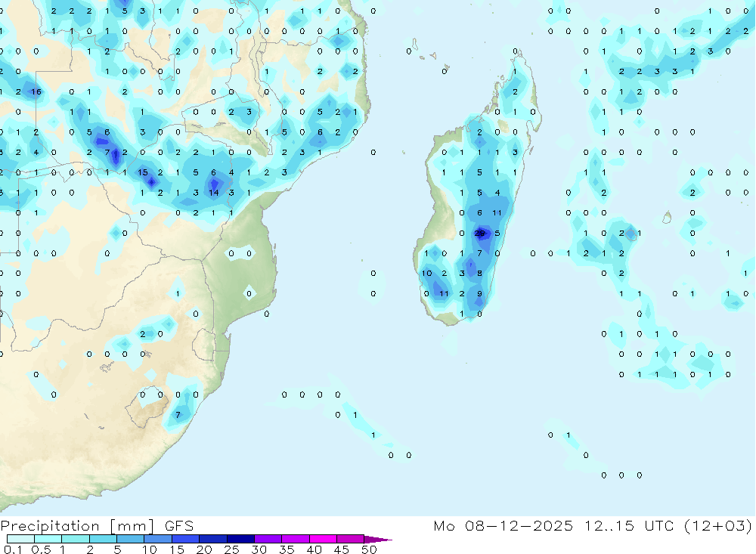Click the '0.1' legend scale label
Image resolution: width=756 pixels, height=554 pixels.
12,549
